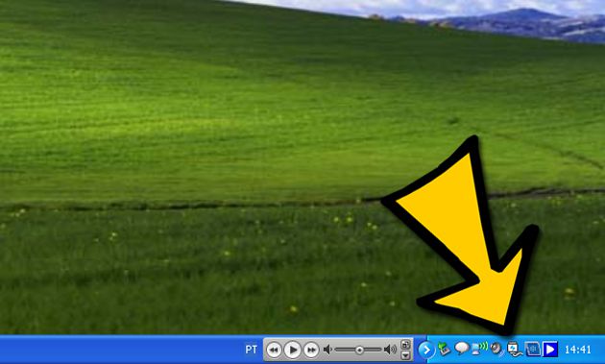Mute audio via the small speaker icon
The height and width of the screenshot is (364, 605).
pos(327,350)
